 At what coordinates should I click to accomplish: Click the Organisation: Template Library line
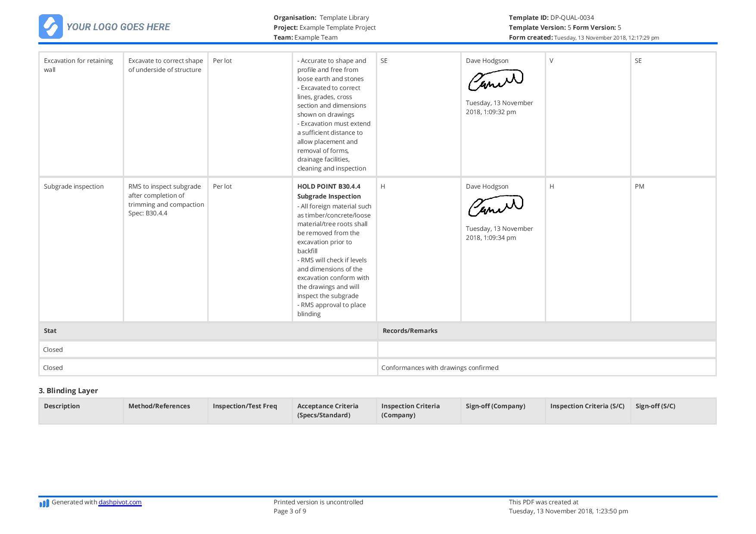(321, 18)
